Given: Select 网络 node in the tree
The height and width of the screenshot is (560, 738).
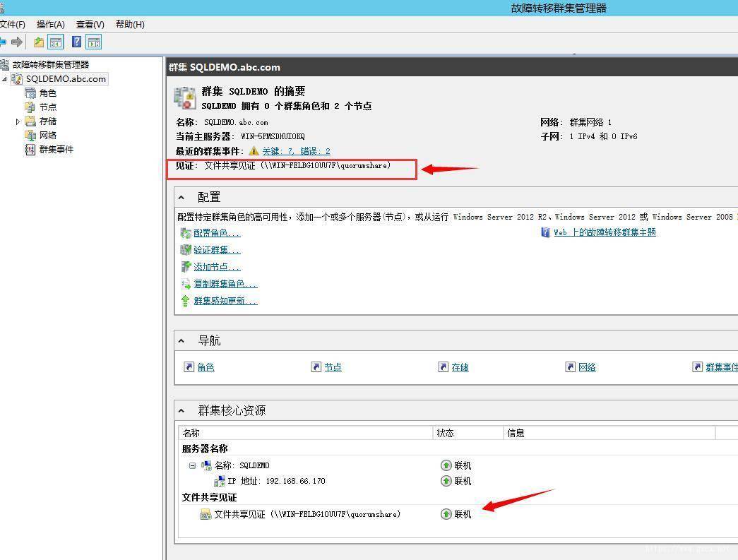Looking at the screenshot, I should point(47,135).
